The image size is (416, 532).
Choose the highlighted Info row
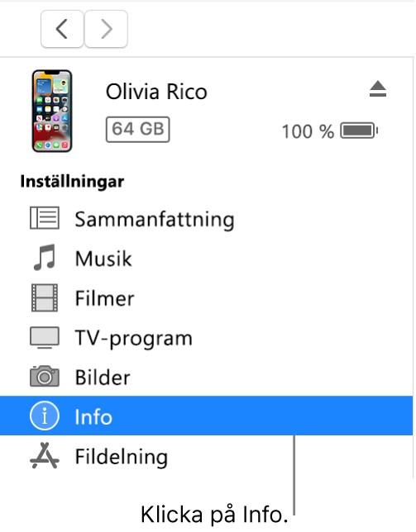[207, 416]
